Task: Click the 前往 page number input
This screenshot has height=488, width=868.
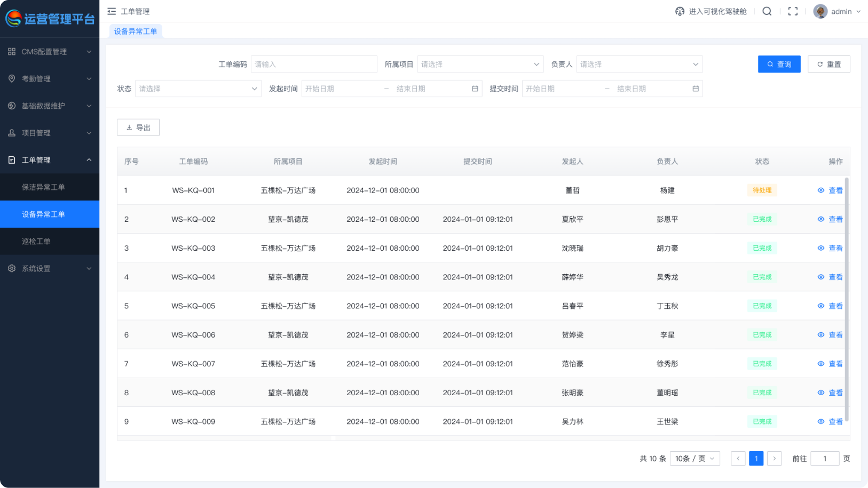Action: pyautogui.click(x=825, y=459)
